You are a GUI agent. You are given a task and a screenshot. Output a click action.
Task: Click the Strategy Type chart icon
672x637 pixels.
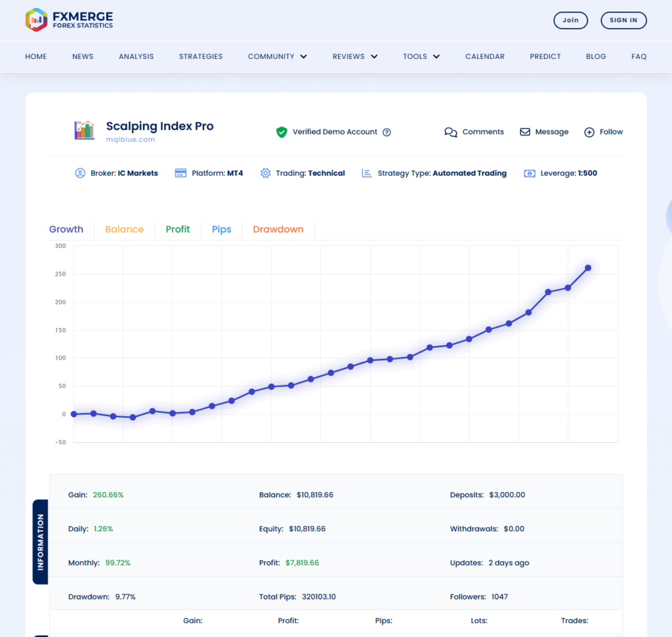pyautogui.click(x=367, y=173)
